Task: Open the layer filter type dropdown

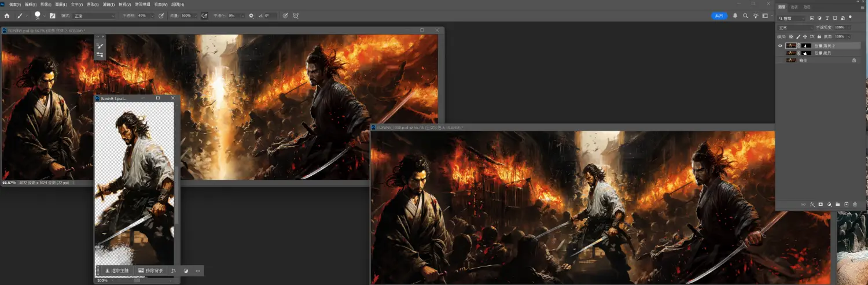Action: tap(792, 18)
